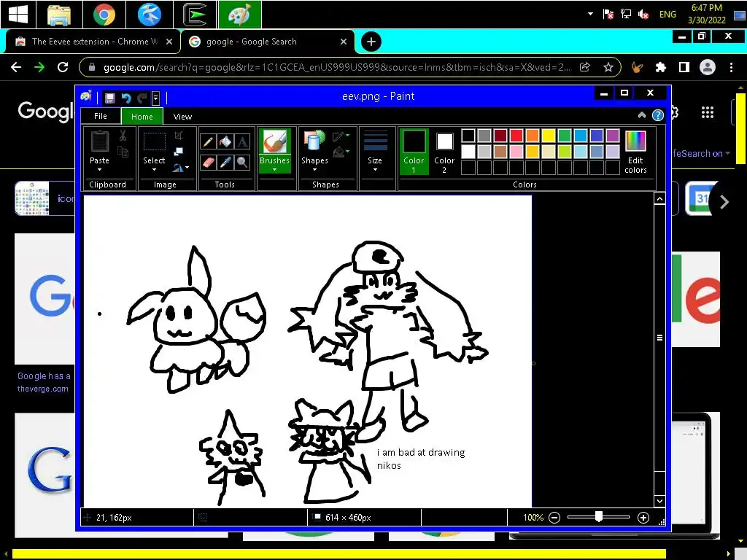Click Save icon in Paint quick access

click(x=109, y=98)
